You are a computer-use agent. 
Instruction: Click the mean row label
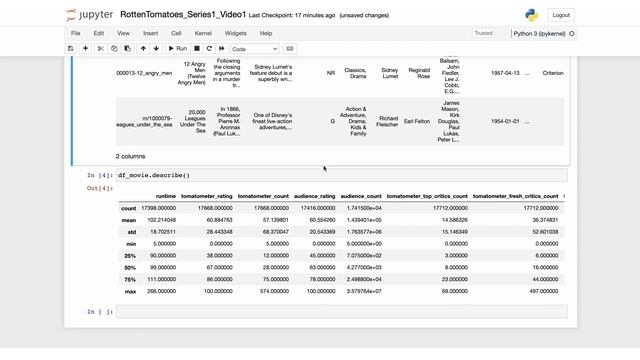[x=129, y=220]
